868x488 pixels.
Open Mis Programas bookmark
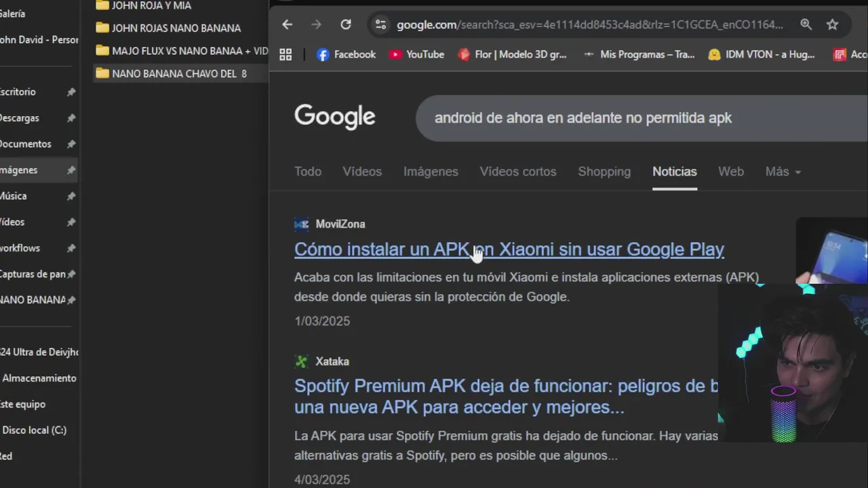(638, 55)
